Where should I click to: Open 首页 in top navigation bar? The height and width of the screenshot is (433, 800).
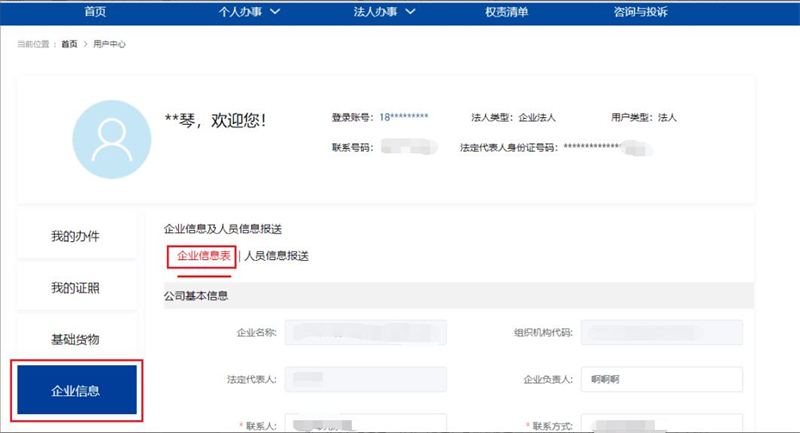pyautogui.click(x=96, y=12)
